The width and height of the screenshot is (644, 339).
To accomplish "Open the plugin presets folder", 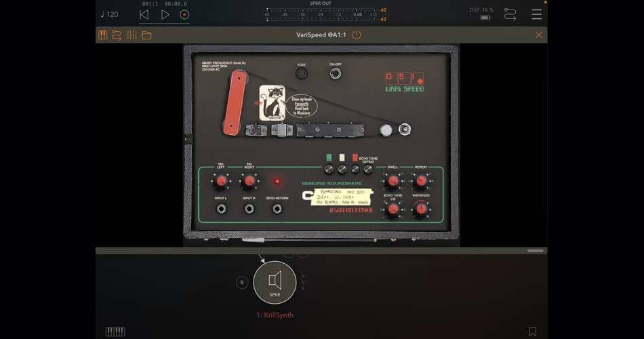I will pos(146,35).
